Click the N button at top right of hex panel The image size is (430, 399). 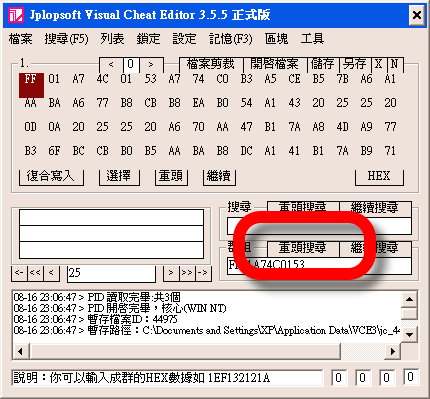pos(395,64)
